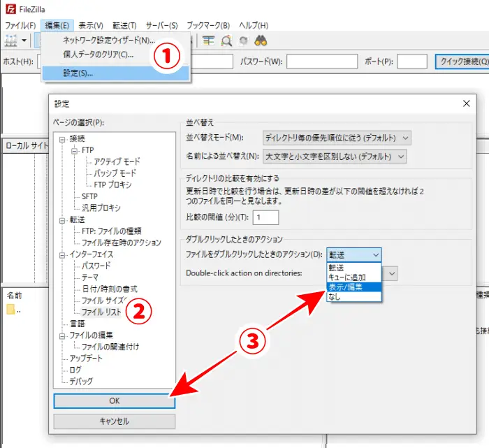The image size is (489, 448).
Task: Click the クイック接続 button
Action: (462, 62)
